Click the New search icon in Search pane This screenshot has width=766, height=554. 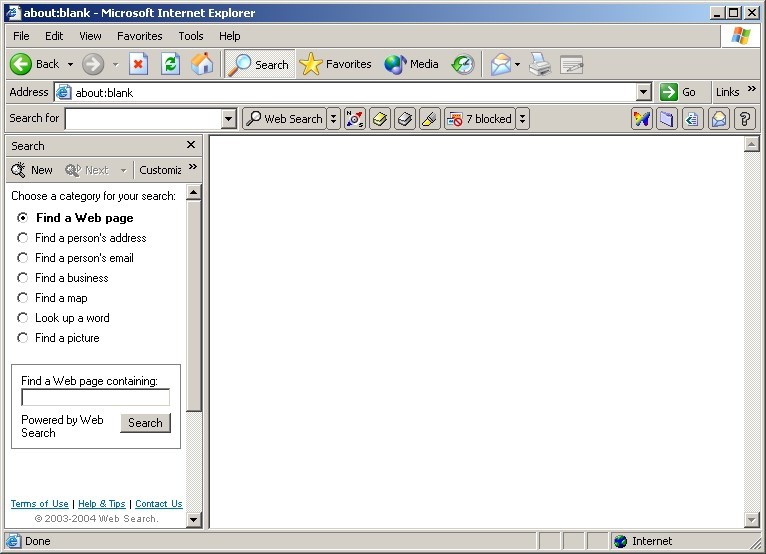[x=19, y=170]
